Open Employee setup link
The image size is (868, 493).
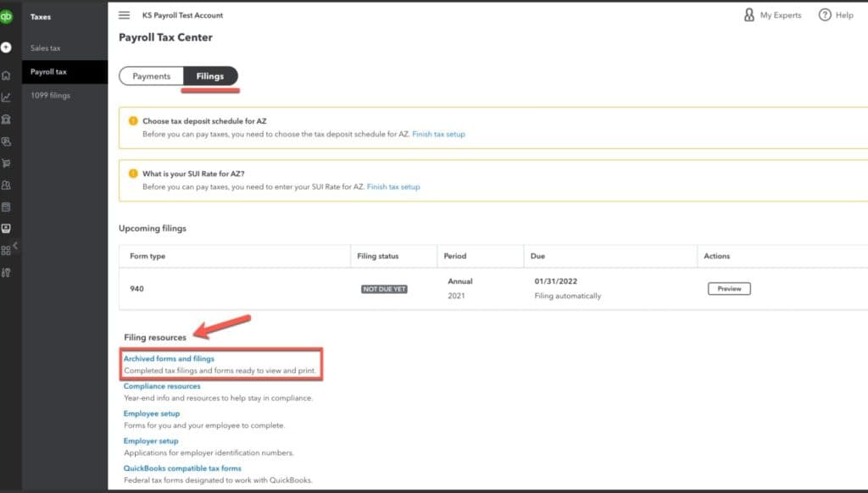point(152,413)
